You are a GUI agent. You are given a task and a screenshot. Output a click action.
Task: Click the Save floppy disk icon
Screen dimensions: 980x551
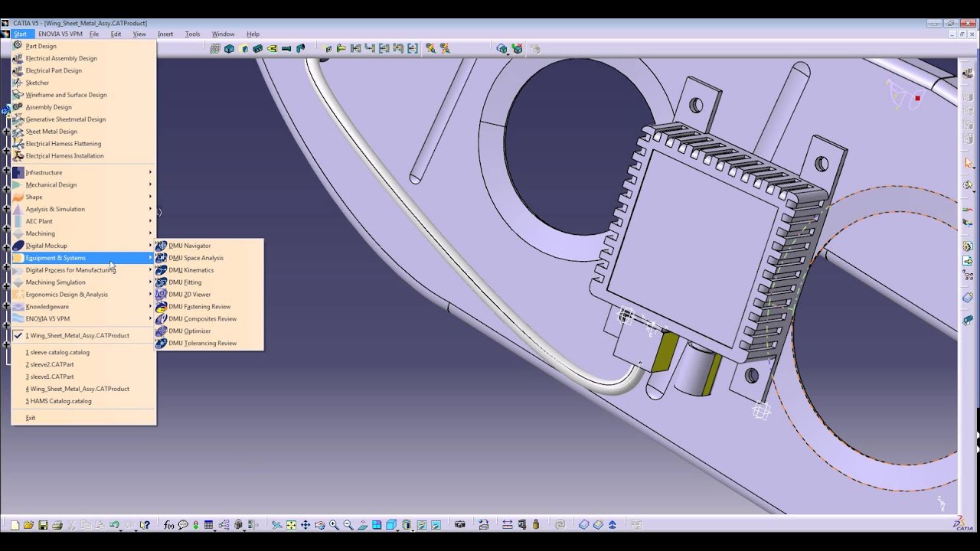pyautogui.click(x=43, y=525)
